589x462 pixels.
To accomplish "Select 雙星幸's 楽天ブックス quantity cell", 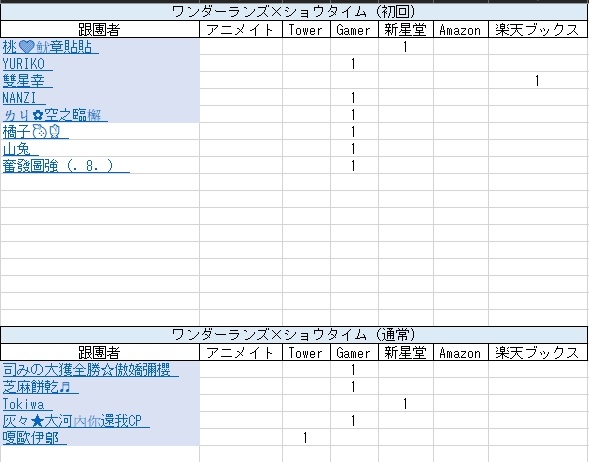I will point(538,81).
